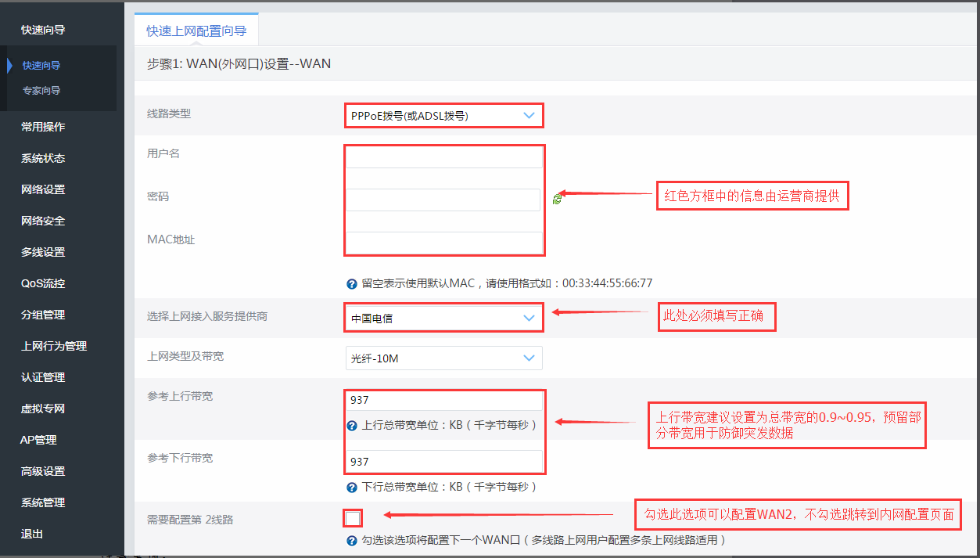Click the 参考上行带宽 field showing 937
Screen dimensions: 980x558
pyautogui.click(x=443, y=401)
